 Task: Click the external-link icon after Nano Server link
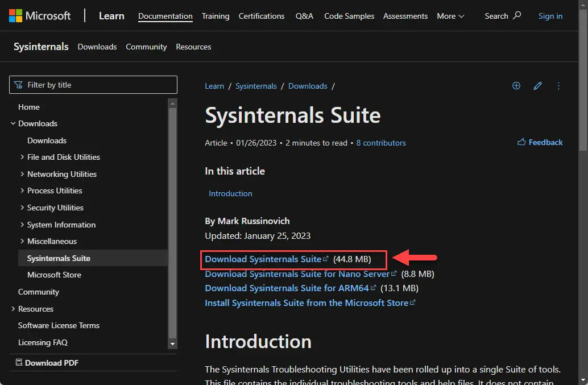click(394, 274)
